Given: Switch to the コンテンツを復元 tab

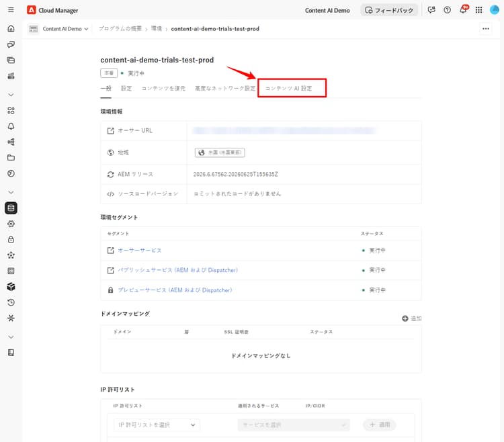Looking at the screenshot, I should pos(163,89).
